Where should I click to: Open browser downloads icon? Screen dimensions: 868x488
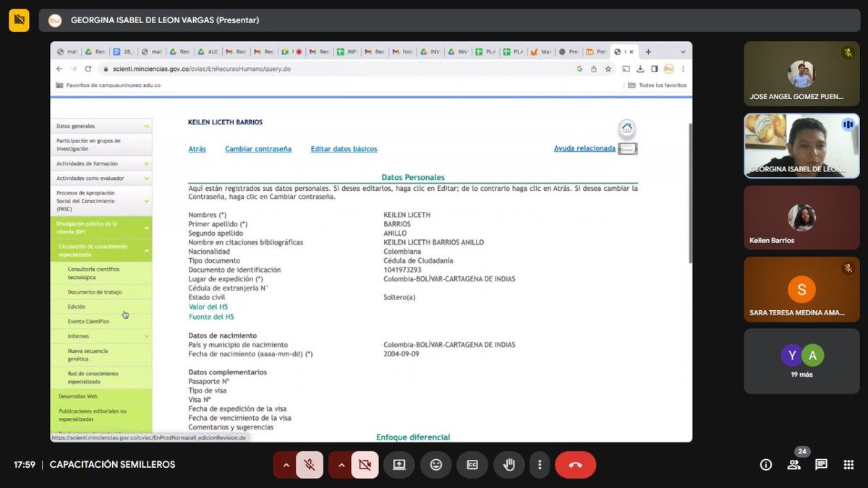pyautogui.click(x=640, y=69)
